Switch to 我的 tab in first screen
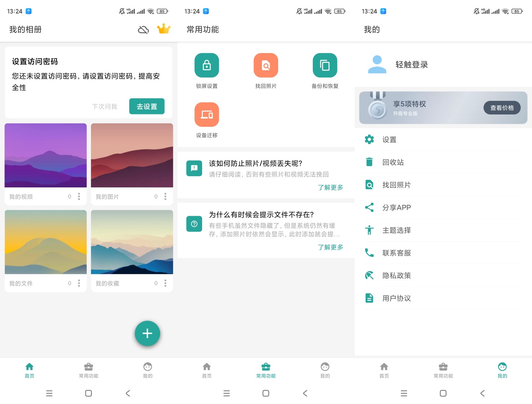 [148, 370]
